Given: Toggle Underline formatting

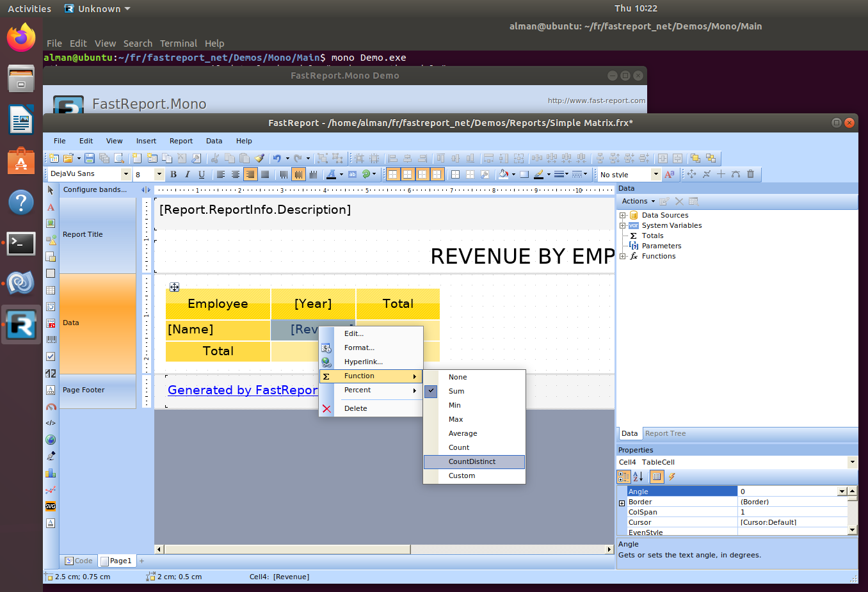Looking at the screenshot, I should (x=202, y=174).
